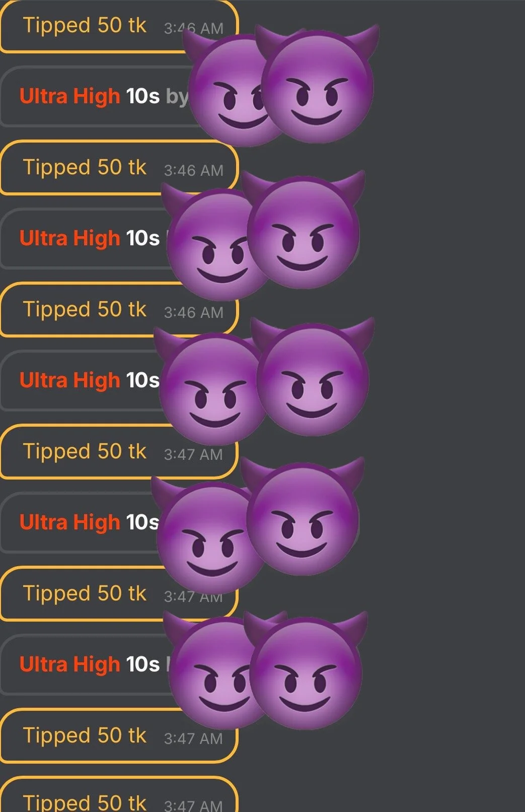Click the first 'Tipped 50 tk' 3:47 AM bubble

[x=119, y=452]
